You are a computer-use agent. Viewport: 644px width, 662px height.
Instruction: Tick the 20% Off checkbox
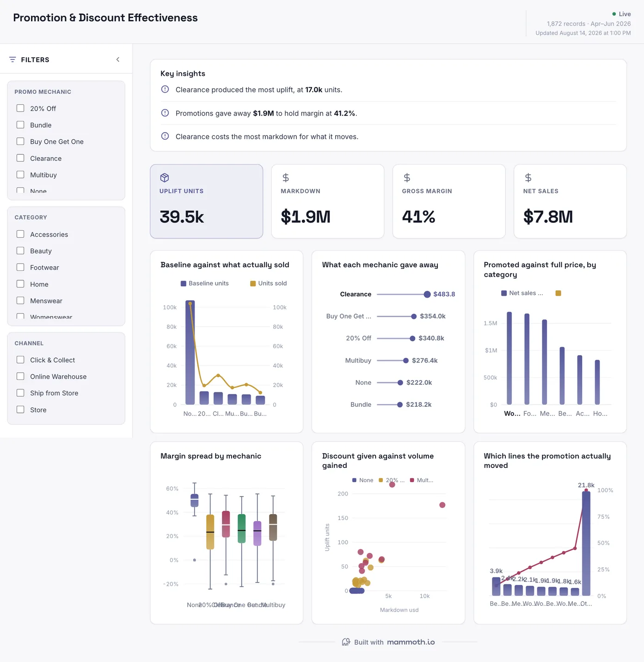pyautogui.click(x=20, y=108)
